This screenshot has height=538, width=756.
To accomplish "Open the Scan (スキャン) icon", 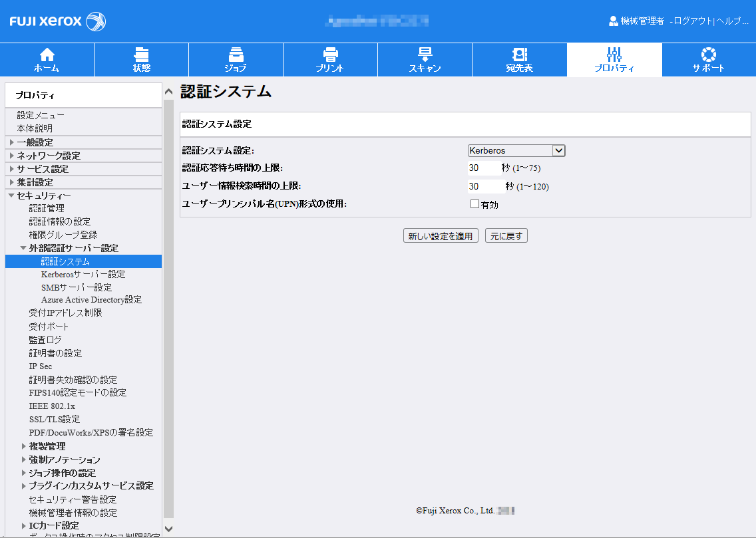I will 425,54.
